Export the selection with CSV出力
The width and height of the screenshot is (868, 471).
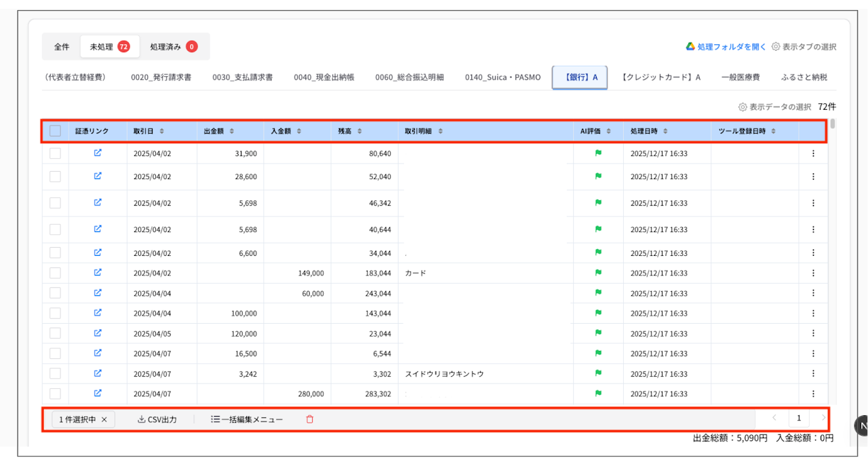pos(157,419)
